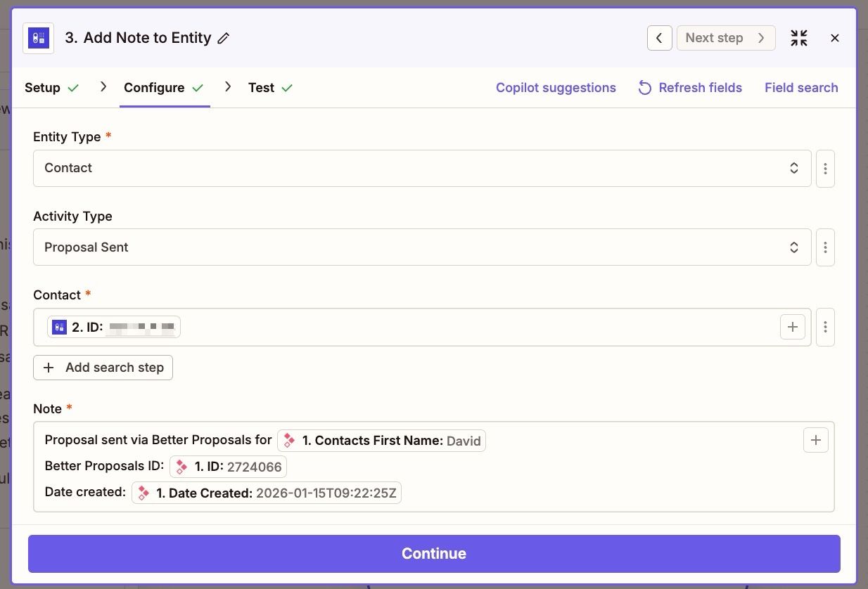Click the Add search step button
868x589 pixels.
pos(103,367)
